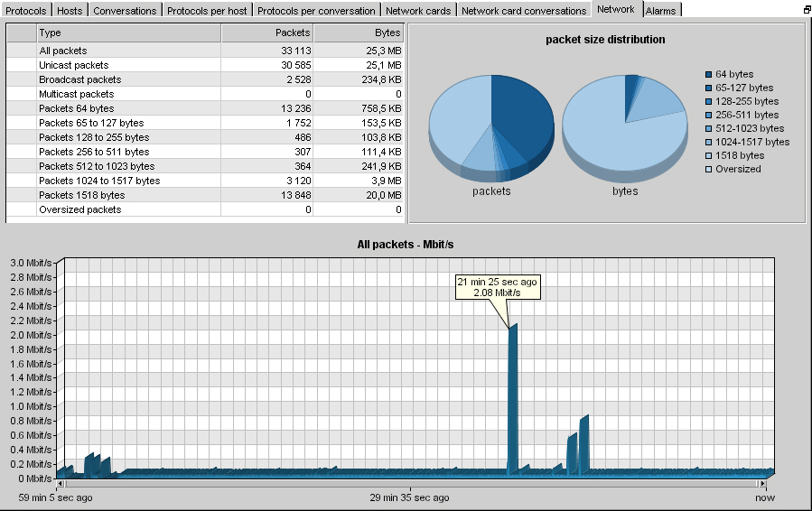Click the 1518 bytes legend swatch

pos(708,156)
